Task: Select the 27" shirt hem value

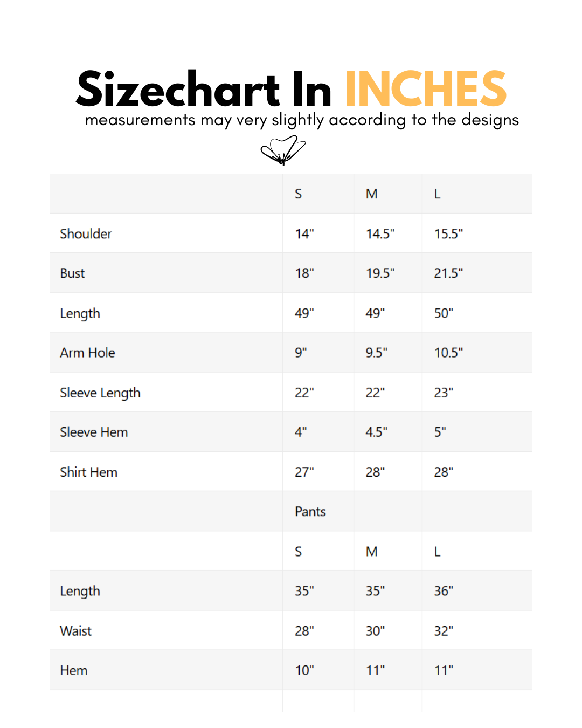Action: pos(304,472)
